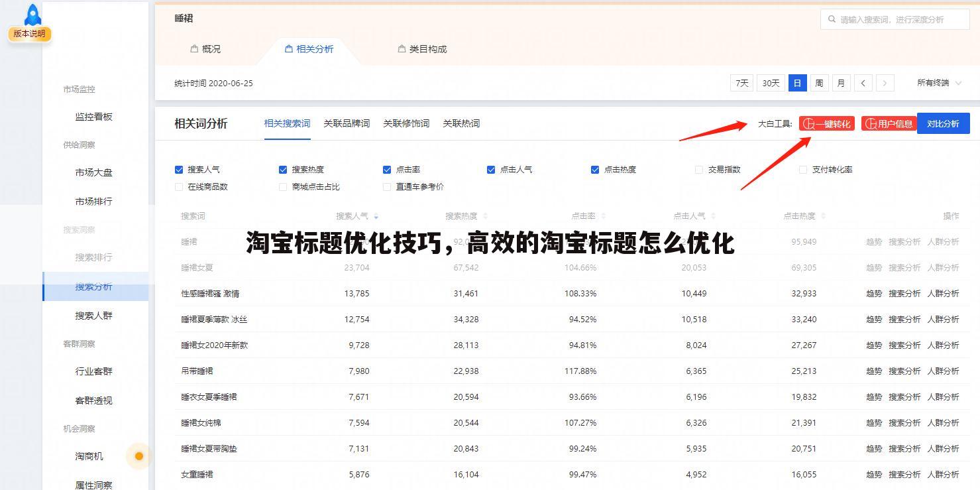Open 搜索人群 in the sidebar

(x=94, y=316)
